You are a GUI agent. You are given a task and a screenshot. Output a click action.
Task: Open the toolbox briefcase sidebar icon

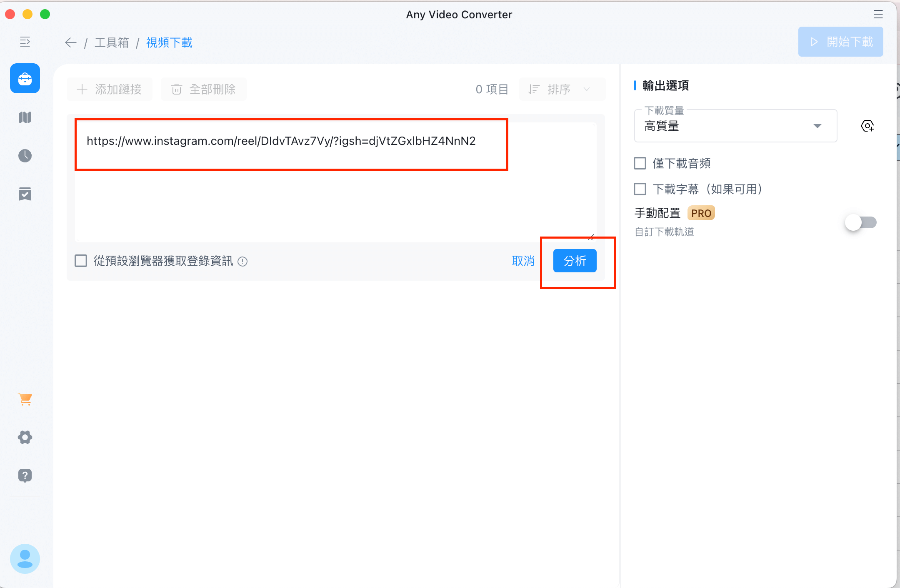click(x=25, y=78)
